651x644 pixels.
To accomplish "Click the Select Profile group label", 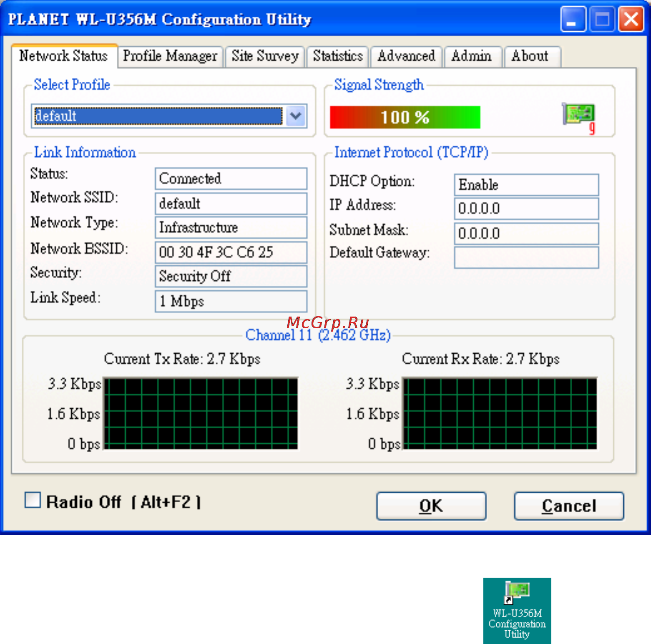I will [72, 85].
